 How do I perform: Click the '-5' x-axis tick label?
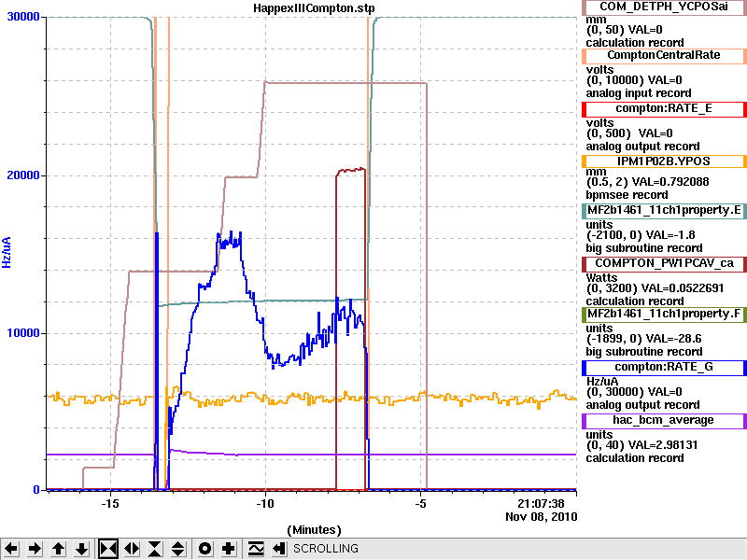(420, 504)
